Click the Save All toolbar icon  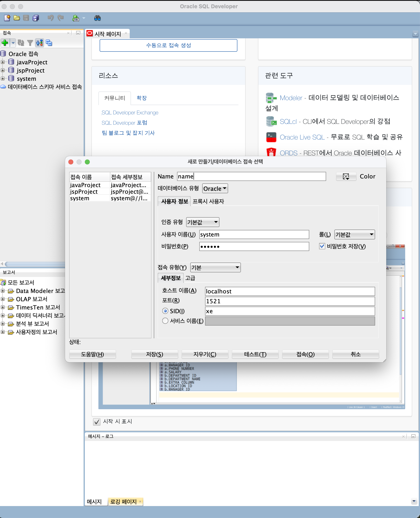point(36,18)
